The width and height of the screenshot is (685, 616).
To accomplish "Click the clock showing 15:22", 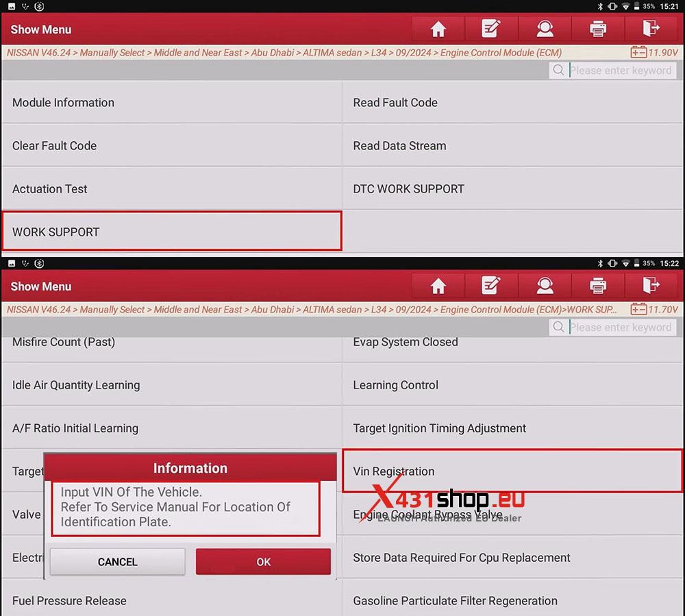I will [x=669, y=263].
